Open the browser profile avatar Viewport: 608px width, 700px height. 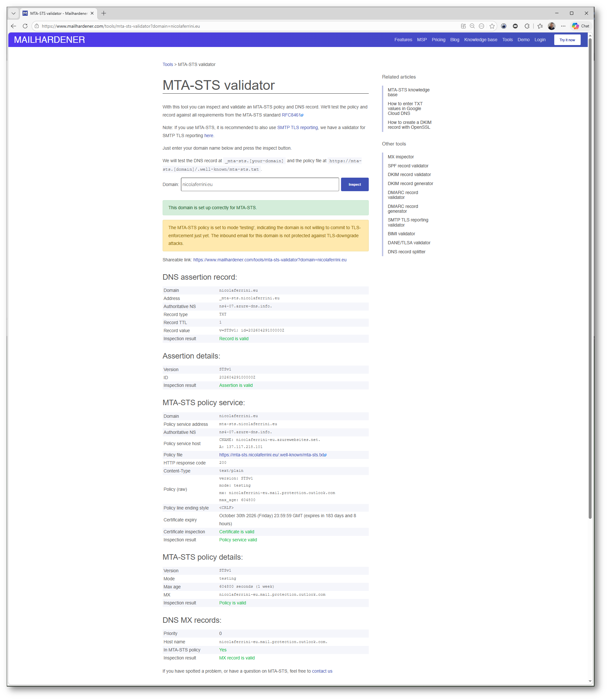coord(552,26)
